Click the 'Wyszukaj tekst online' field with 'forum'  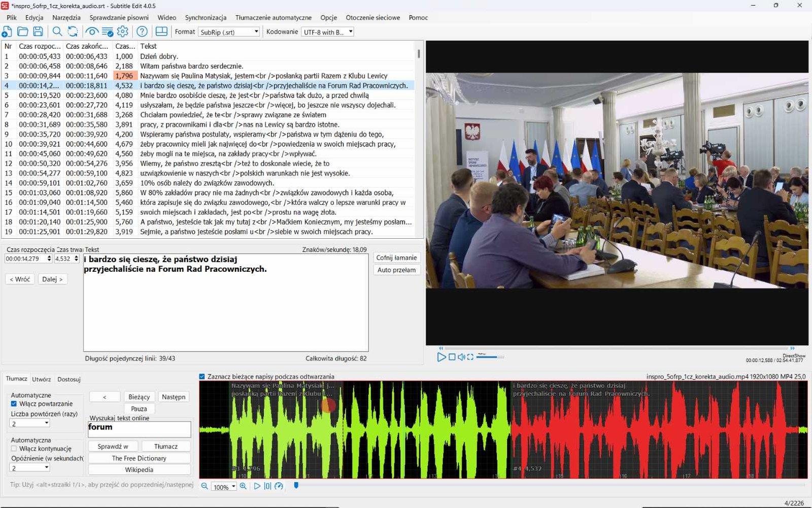pyautogui.click(x=140, y=429)
